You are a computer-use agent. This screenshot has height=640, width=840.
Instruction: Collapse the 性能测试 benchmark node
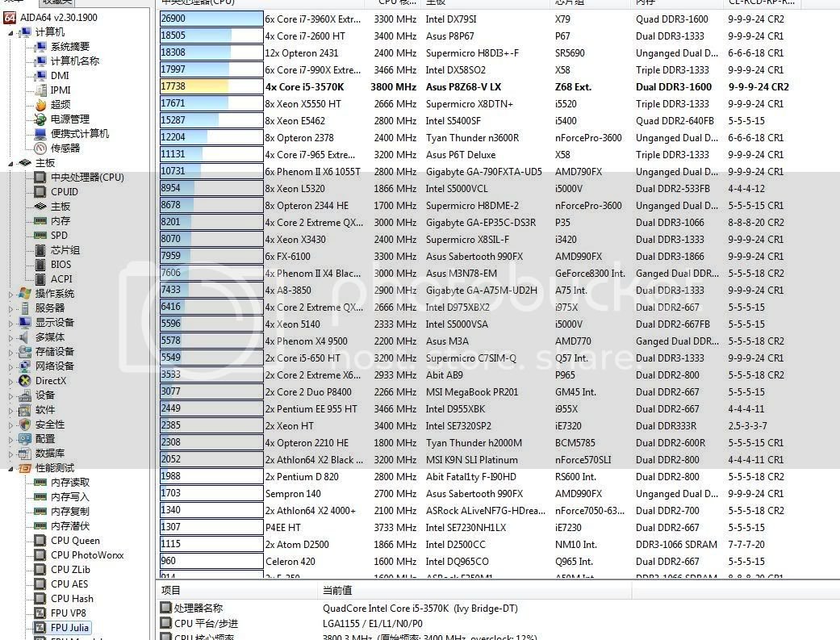tap(11, 468)
